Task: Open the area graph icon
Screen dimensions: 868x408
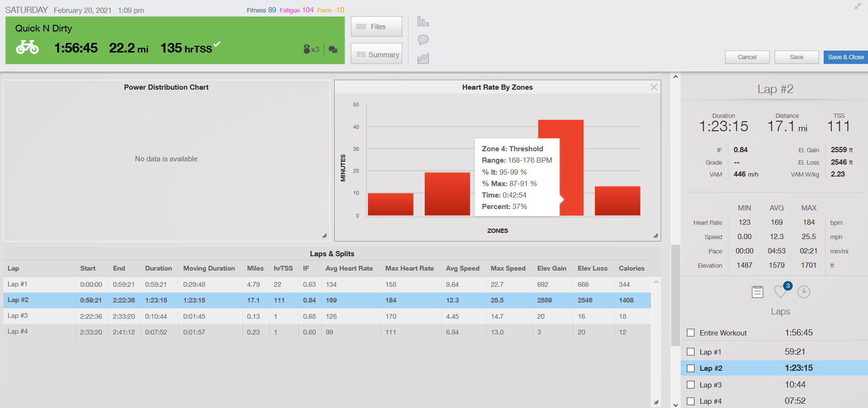Action: [423, 58]
